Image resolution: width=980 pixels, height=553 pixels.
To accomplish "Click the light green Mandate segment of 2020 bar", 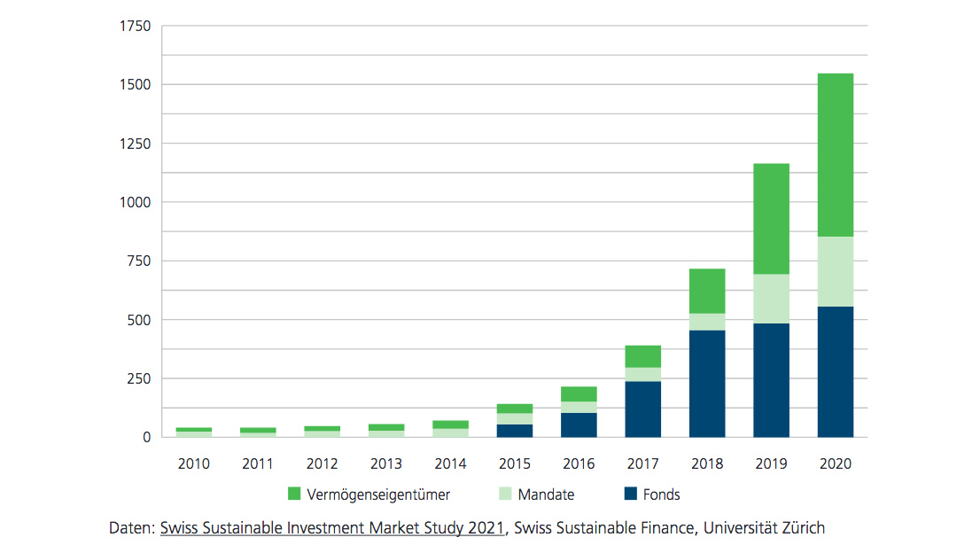I will (835, 272).
